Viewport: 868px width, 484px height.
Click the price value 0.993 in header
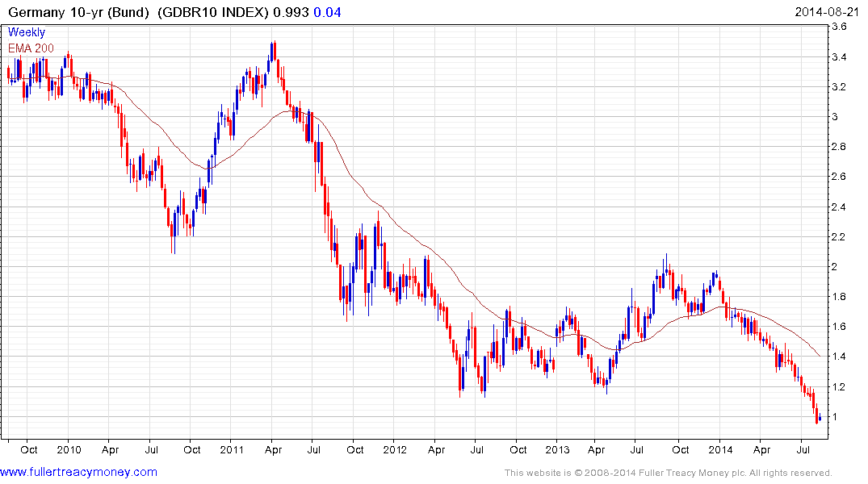291,12
